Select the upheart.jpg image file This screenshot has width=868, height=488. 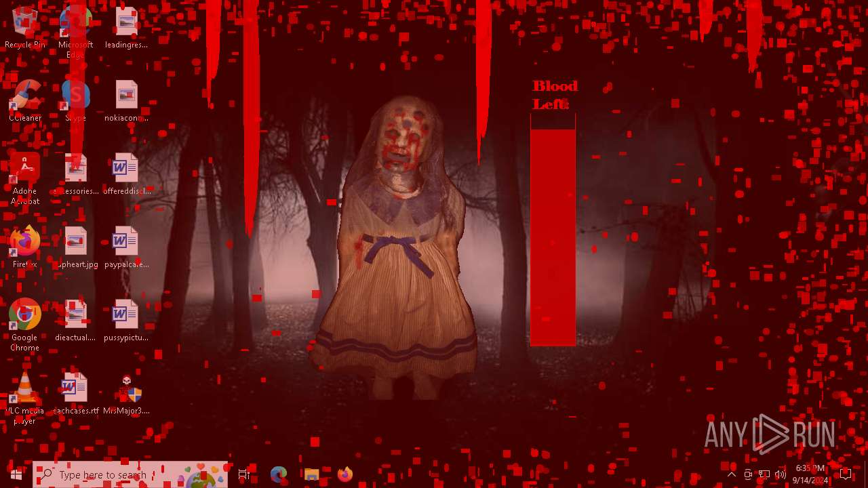(x=75, y=248)
